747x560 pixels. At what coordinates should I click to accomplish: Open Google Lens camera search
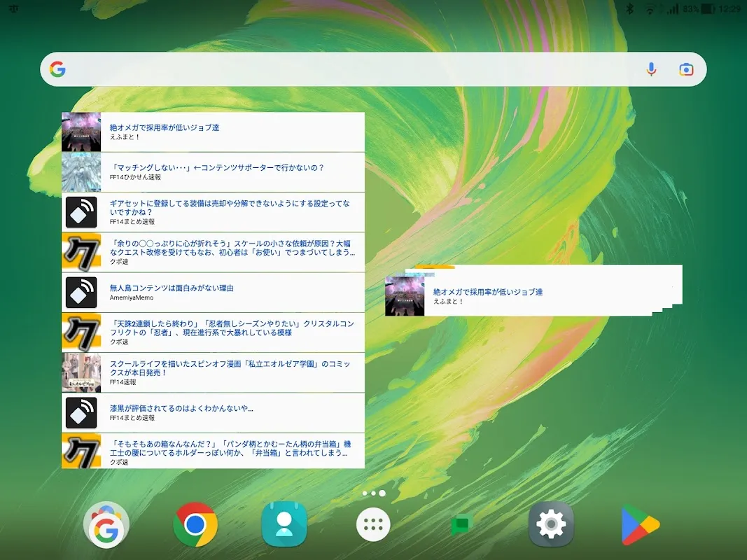pyautogui.click(x=685, y=69)
